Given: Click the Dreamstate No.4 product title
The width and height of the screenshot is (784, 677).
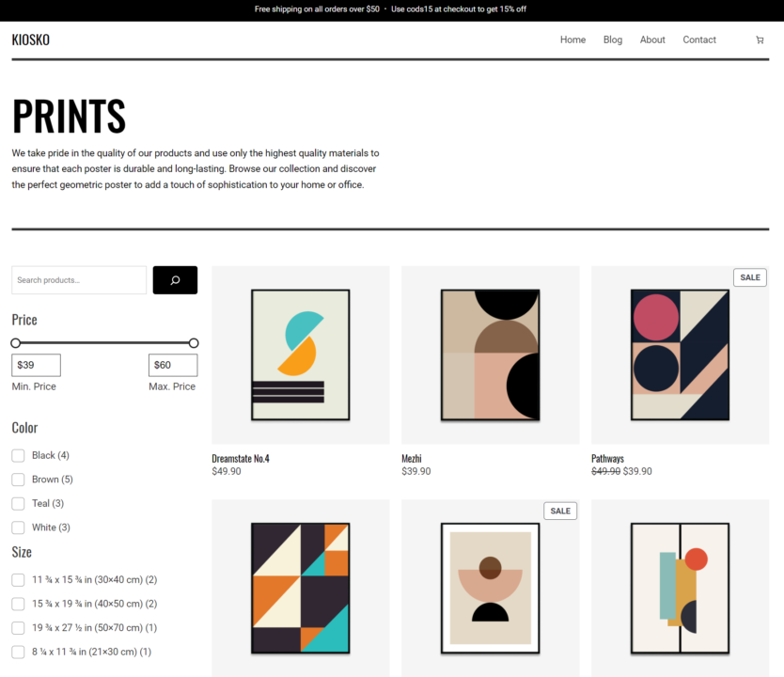Looking at the screenshot, I should (241, 459).
